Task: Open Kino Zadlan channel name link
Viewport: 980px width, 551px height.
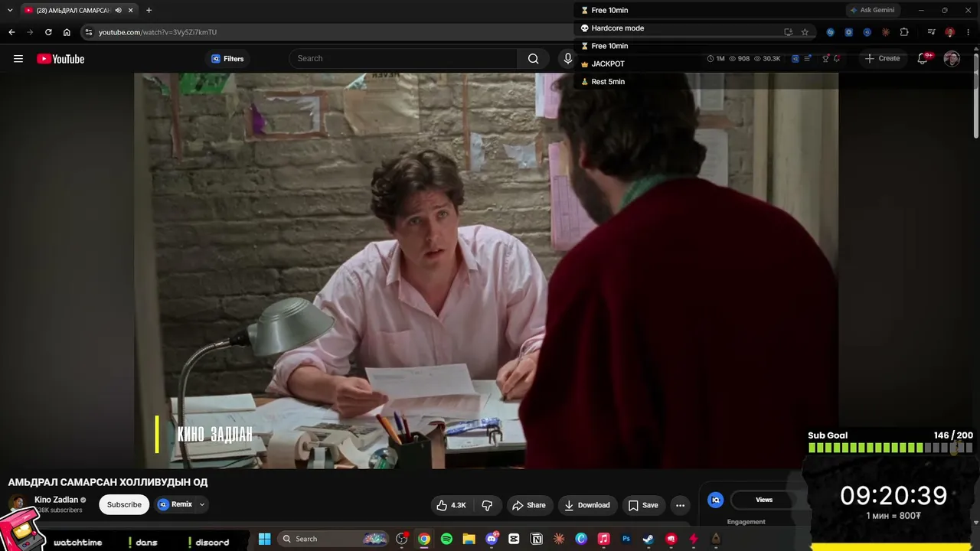Action: (x=56, y=500)
